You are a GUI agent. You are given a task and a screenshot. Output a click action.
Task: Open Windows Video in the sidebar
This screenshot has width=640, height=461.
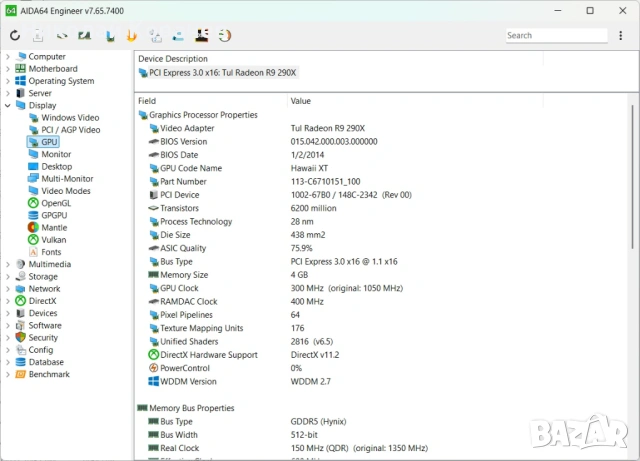69,118
